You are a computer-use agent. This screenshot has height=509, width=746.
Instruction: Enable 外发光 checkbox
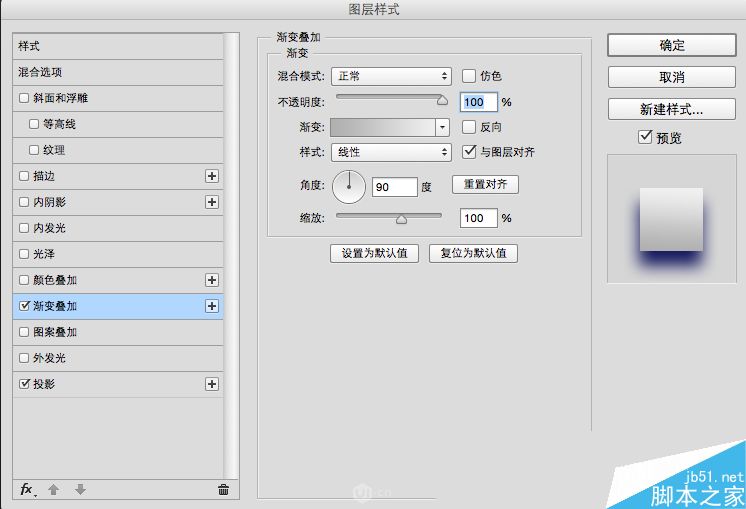[24, 358]
